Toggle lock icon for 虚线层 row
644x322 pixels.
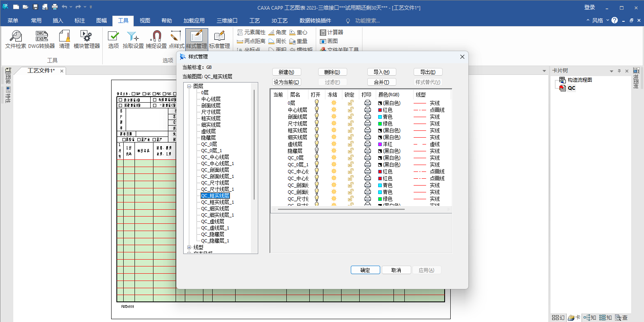coord(350,144)
